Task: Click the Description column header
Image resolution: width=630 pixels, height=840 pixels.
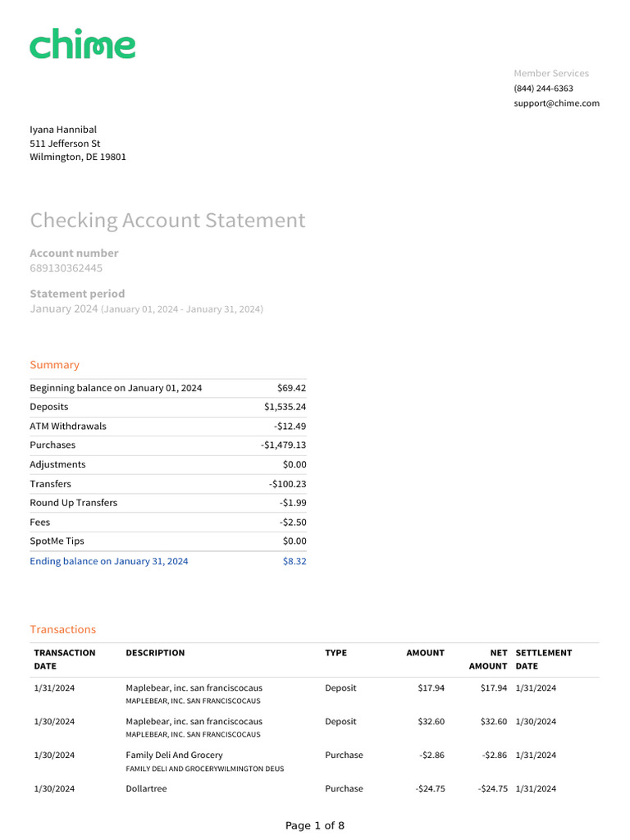Action: [155, 653]
